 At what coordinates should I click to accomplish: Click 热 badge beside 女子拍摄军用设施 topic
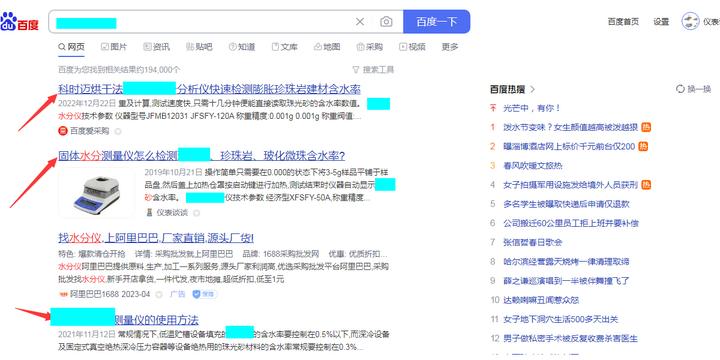(646, 185)
